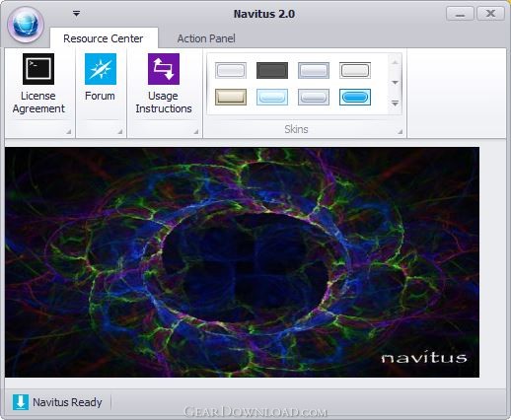This screenshot has height=420, width=511.
Task: Click the Navitus fractal splash image
Action: click(242, 262)
